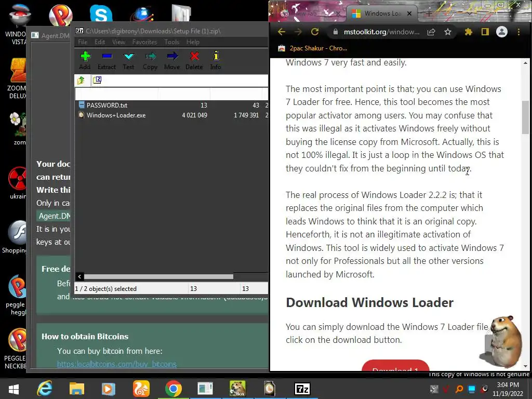Open UC Browser from the taskbar

tap(141, 389)
